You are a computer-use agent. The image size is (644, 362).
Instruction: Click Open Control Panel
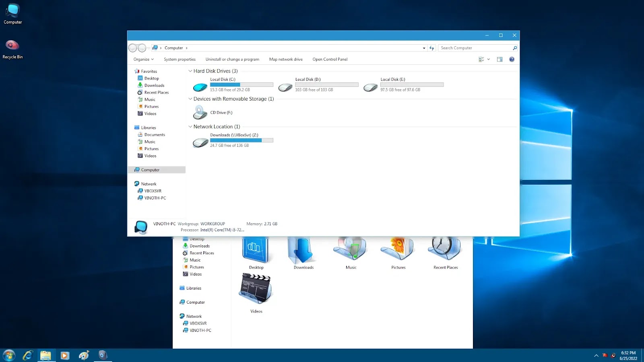pos(330,59)
